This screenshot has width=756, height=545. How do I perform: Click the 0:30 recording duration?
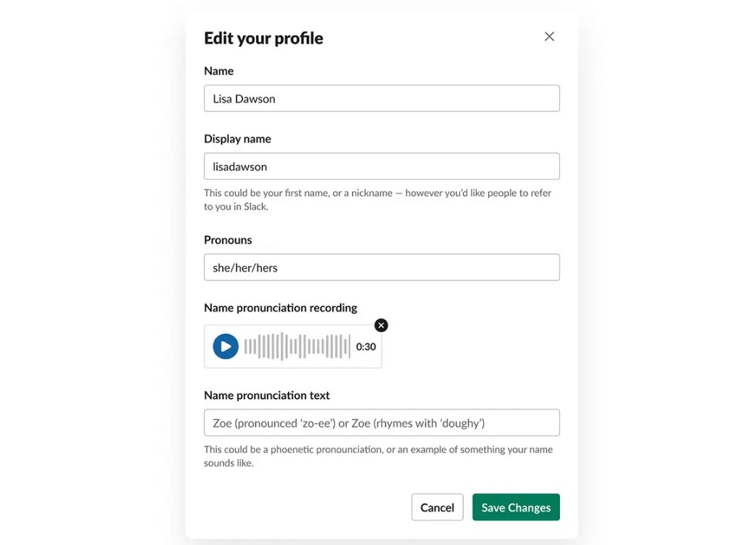coord(366,347)
